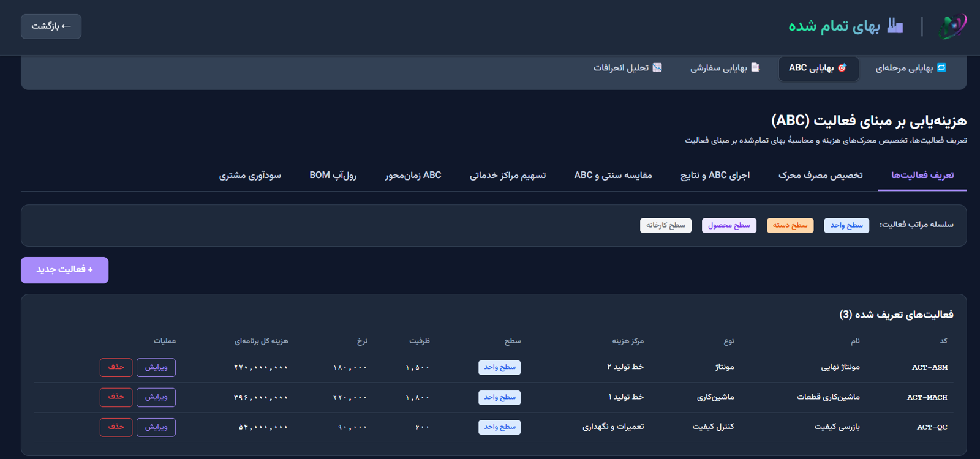Switch to بهایابی سفارشی tab
The height and width of the screenshot is (459, 980).
(x=725, y=68)
